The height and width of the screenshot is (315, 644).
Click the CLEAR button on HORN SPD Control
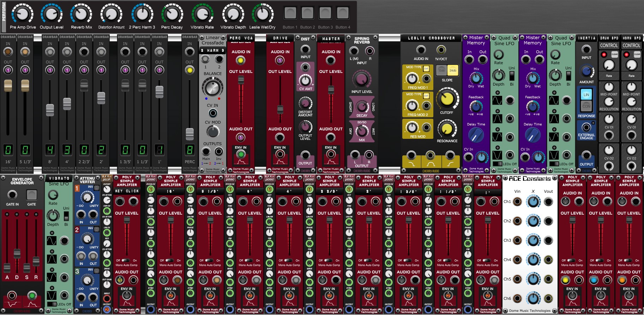click(x=637, y=54)
